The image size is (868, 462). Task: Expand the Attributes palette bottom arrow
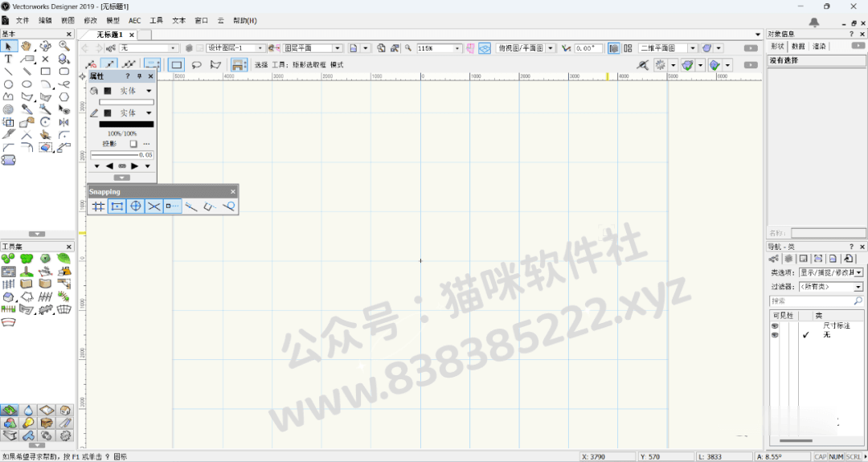click(x=122, y=178)
